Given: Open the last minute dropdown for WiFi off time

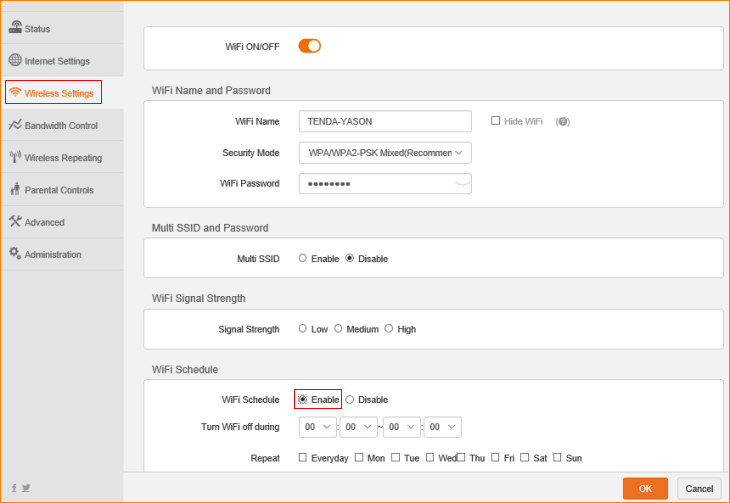Looking at the screenshot, I should click(x=442, y=427).
